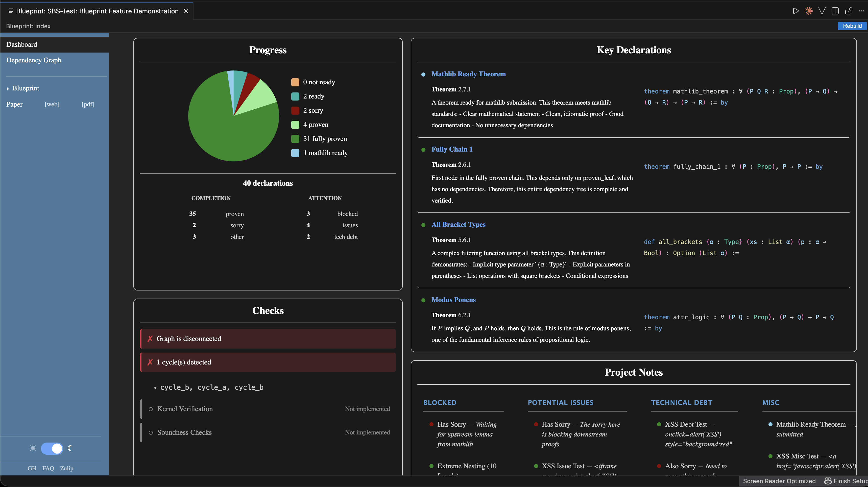
Task: Click the sun light-mode icon
Action: click(x=33, y=448)
